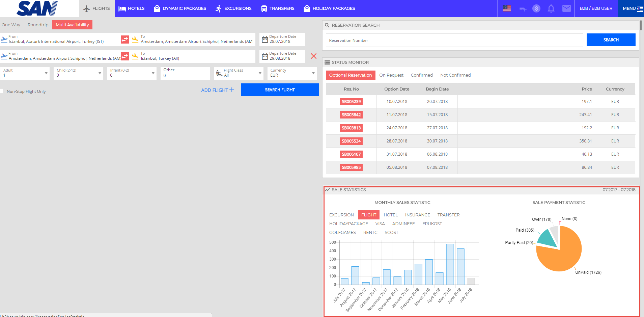This screenshot has width=644, height=317.
Task: Open the currency dollar icon in header
Action: [536, 8]
